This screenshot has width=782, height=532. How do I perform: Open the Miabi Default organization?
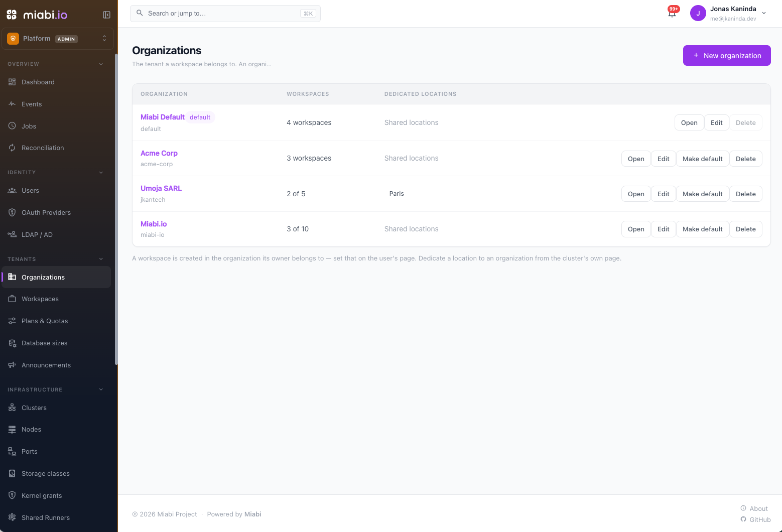689,122
